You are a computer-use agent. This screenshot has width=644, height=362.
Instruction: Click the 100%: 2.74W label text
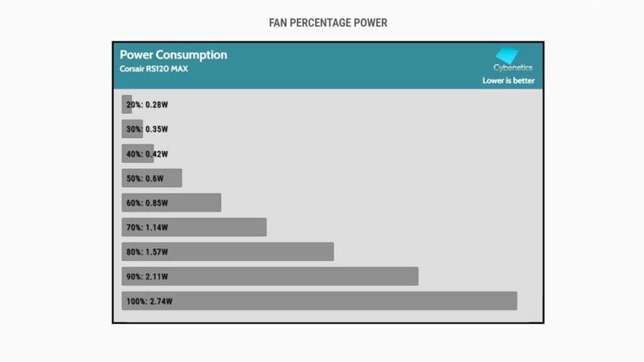[x=149, y=301]
